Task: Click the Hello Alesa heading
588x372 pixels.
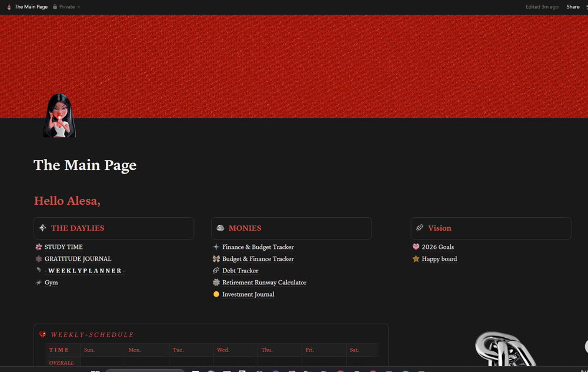Action: click(x=67, y=201)
